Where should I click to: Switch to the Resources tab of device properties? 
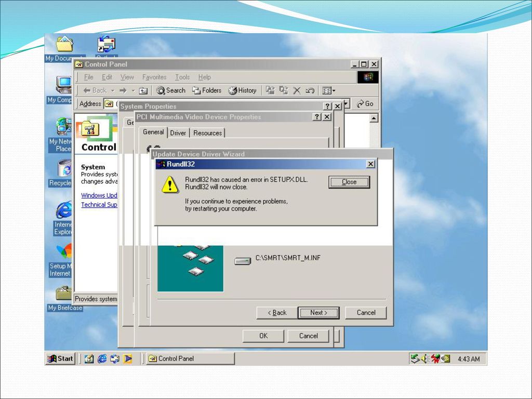click(x=207, y=133)
